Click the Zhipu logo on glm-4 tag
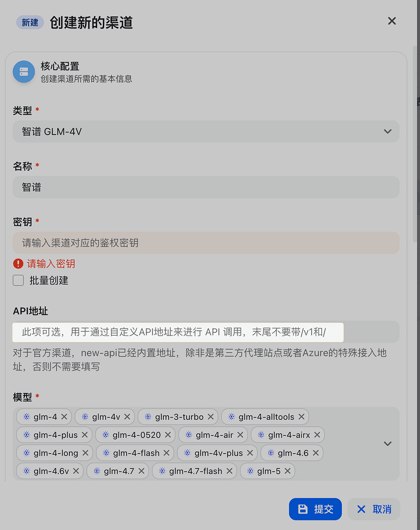420x530 pixels. tap(27, 417)
